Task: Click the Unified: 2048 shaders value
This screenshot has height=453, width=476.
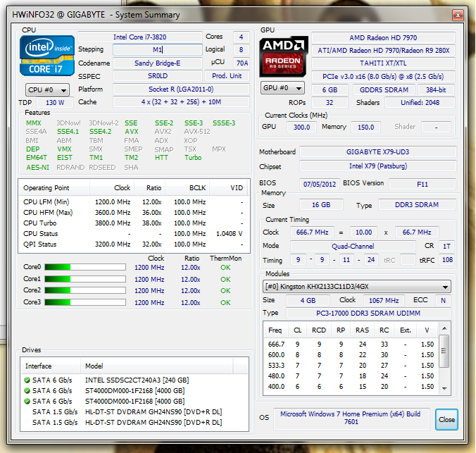Action: [x=420, y=103]
